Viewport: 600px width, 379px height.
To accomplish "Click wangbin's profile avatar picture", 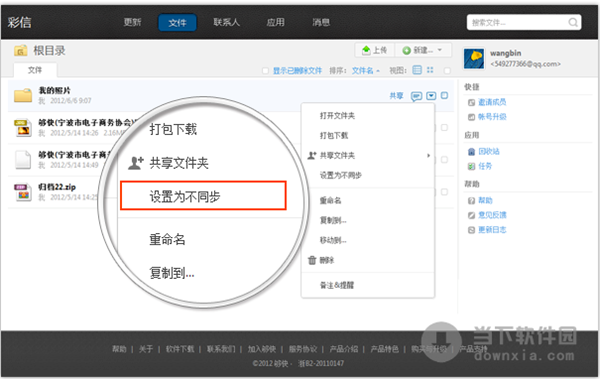I will (474, 59).
